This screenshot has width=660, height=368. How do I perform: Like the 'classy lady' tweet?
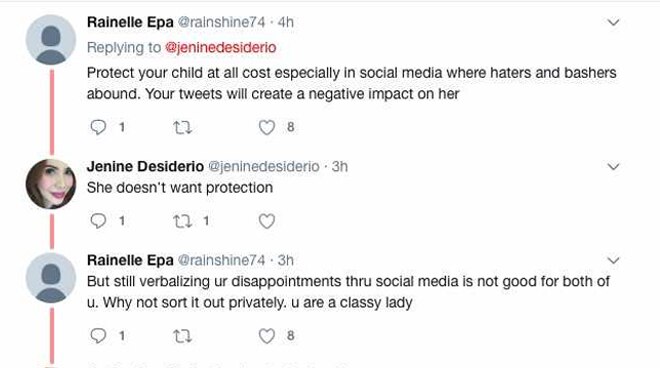click(x=266, y=336)
